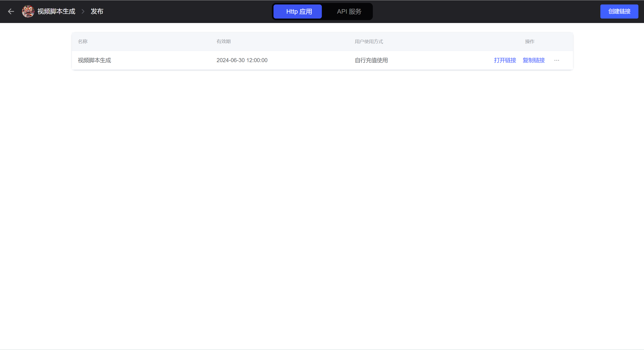
Task: Click the 名称 column header
Action: tap(83, 41)
